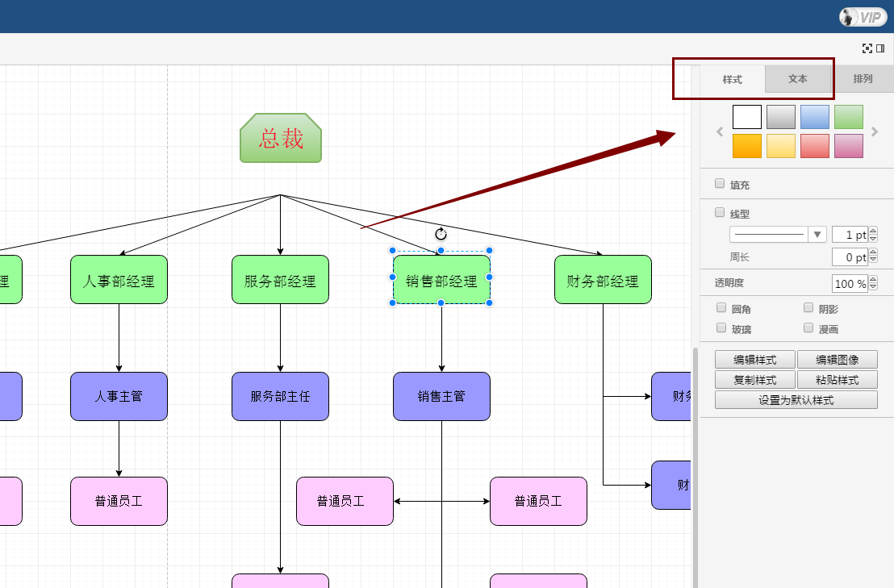Screen dimensions: 894x588
Task: Select the green gradient style swatch
Action: [849, 117]
